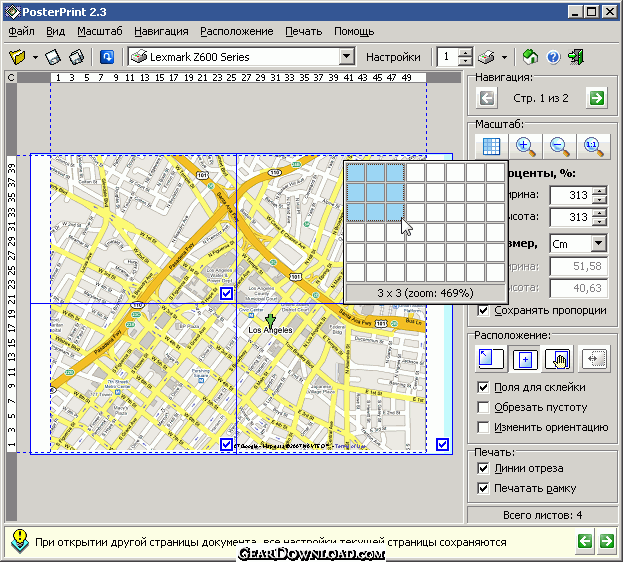
Task: Click the zoom out magnifier icon
Action: tap(559, 146)
